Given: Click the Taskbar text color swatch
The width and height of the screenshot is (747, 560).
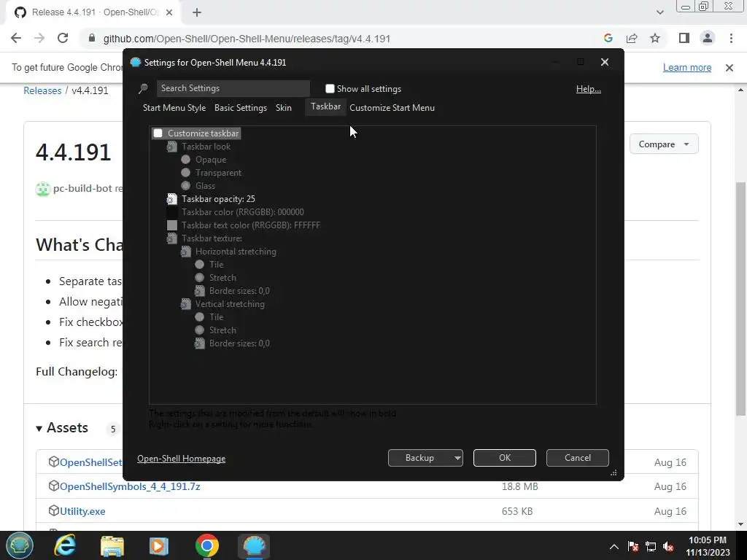Looking at the screenshot, I should [x=172, y=225].
